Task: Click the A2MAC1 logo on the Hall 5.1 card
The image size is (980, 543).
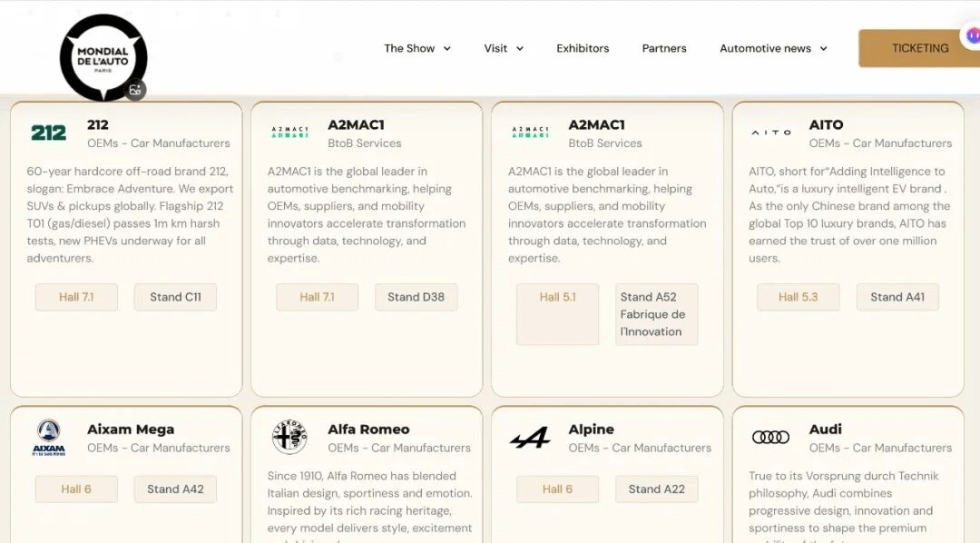Action: pos(530,132)
